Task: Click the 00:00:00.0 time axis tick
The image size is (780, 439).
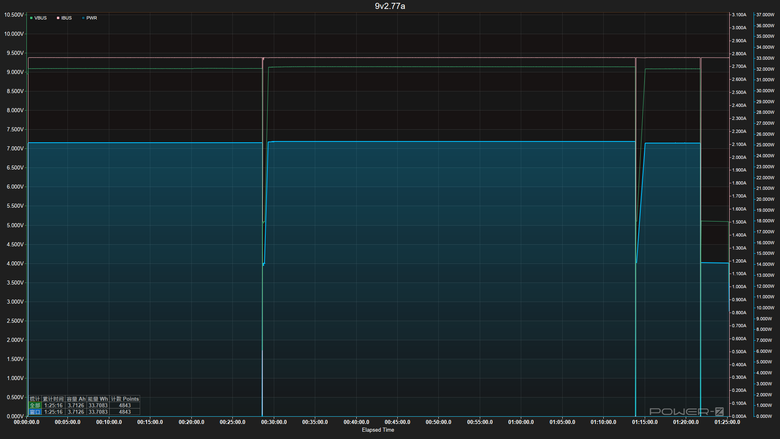Action: [26, 422]
